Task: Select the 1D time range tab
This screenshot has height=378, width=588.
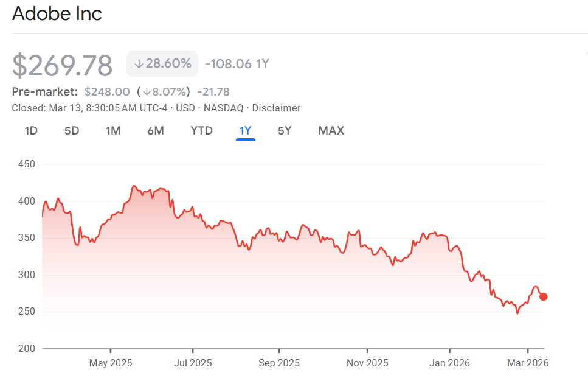Action: tap(31, 130)
